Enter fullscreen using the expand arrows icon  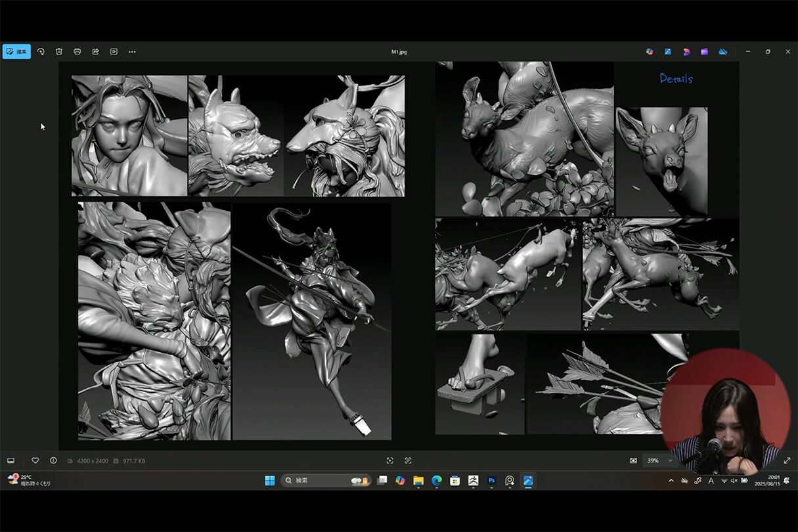[787, 460]
